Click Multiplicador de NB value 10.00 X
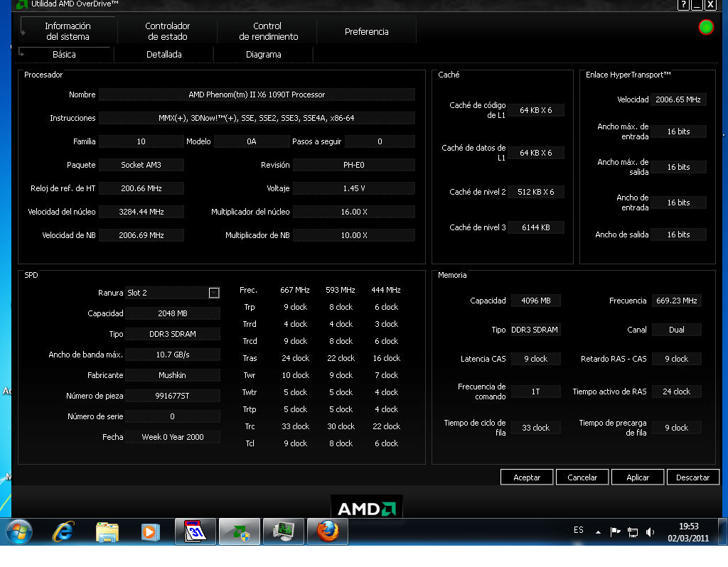Viewport: 728px width, 567px height. pyautogui.click(x=354, y=235)
